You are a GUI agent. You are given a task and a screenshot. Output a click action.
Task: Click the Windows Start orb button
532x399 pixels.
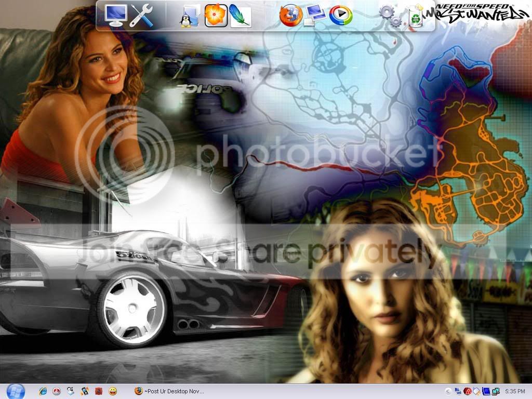(x=15, y=392)
